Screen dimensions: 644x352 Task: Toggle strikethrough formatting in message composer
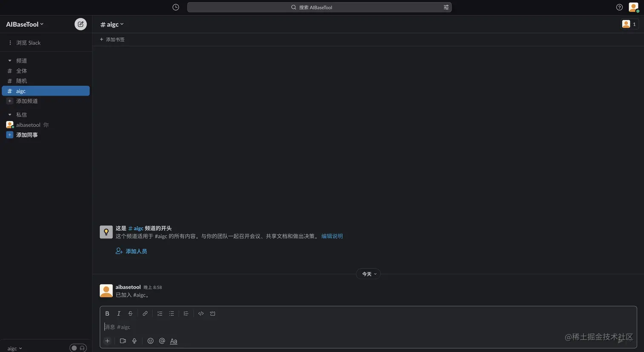pyautogui.click(x=130, y=313)
